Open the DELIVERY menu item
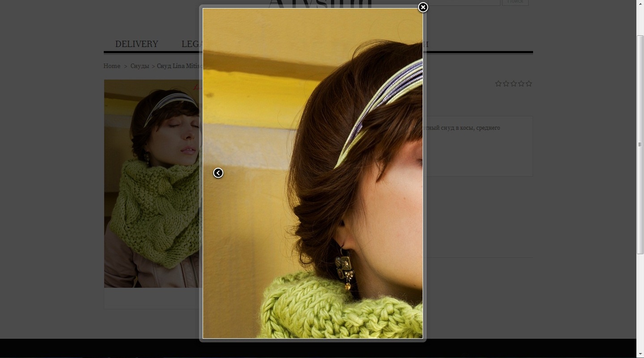 (x=137, y=44)
